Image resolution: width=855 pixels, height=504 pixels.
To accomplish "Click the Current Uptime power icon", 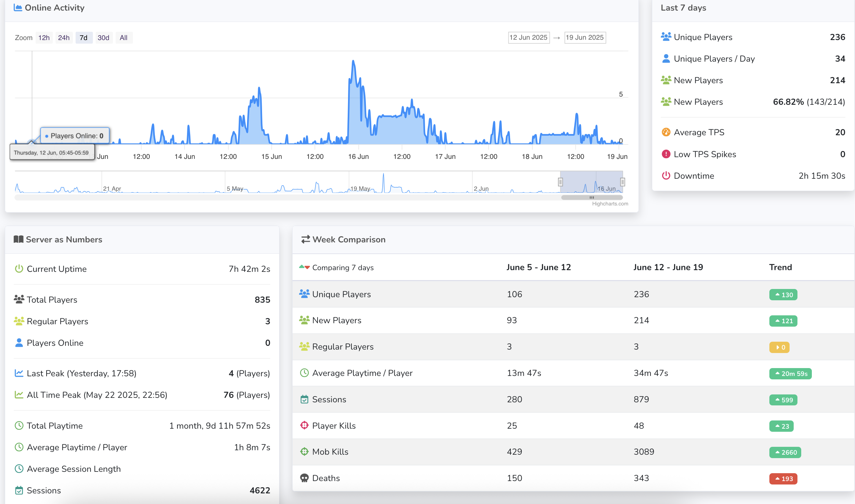I will pos(19,269).
